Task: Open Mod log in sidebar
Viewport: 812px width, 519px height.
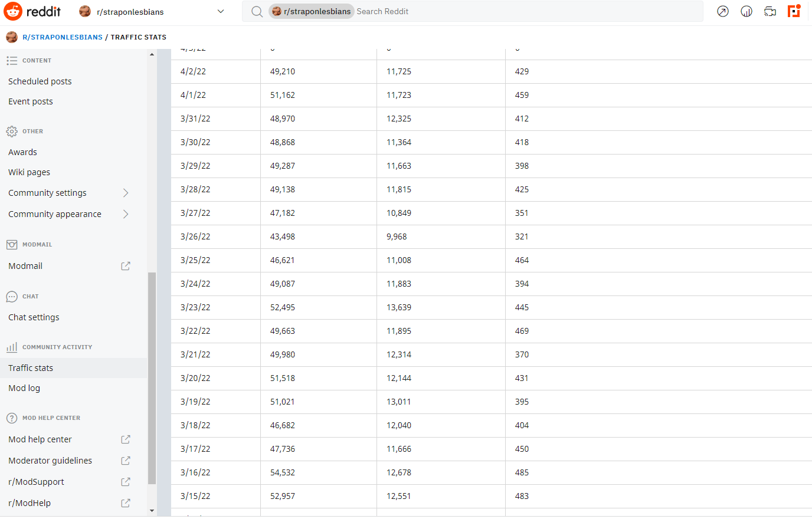Action: (24, 388)
